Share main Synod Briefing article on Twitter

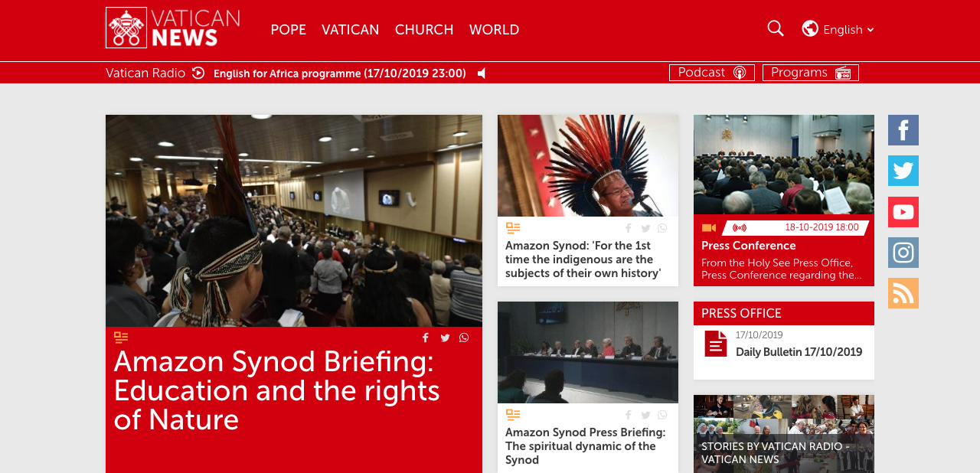pyautogui.click(x=445, y=338)
